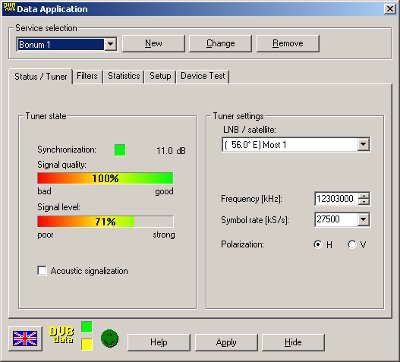The image size is (400, 362).
Task: Click the Bonum 1 service field
Action: click(60, 44)
